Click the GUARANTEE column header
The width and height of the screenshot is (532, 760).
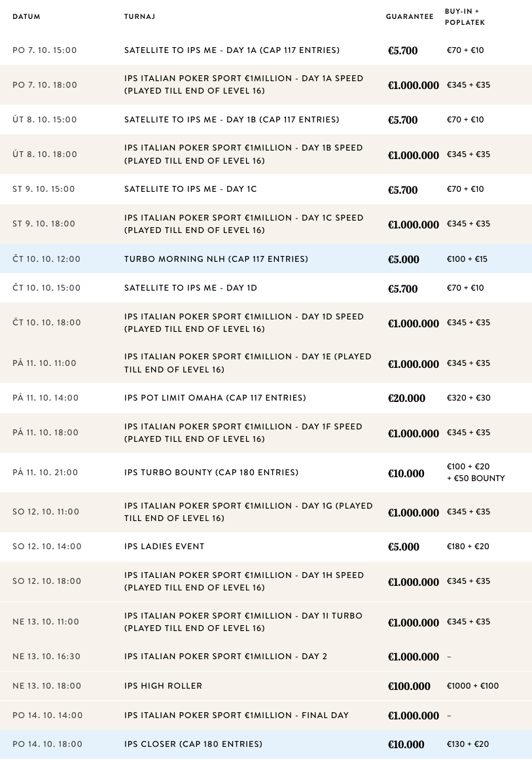pyautogui.click(x=410, y=16)
